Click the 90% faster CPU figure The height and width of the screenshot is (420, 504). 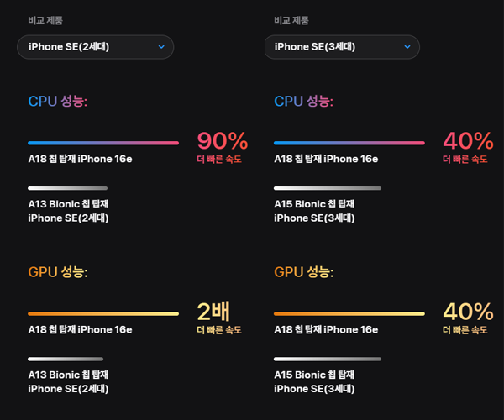point(223,141)
